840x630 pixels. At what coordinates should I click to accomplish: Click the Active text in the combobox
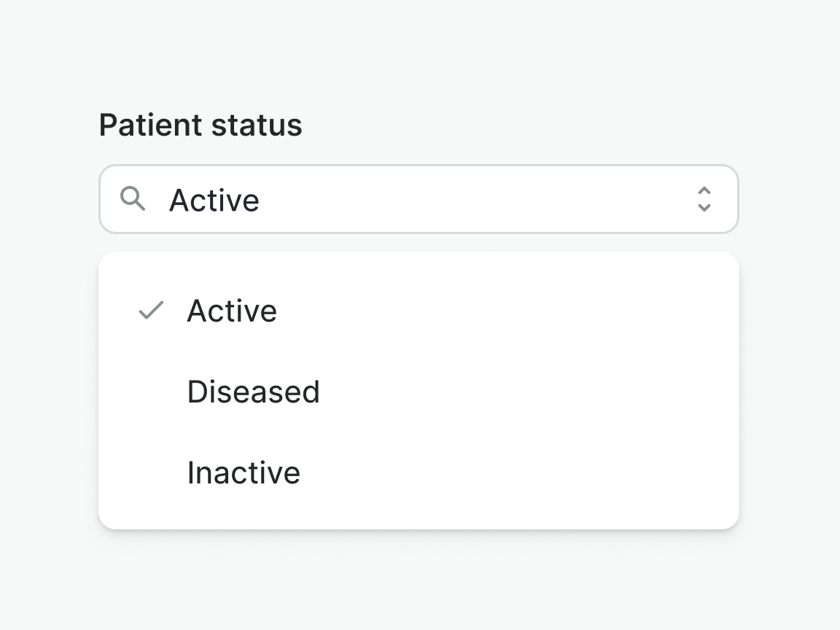coord(214,200)
